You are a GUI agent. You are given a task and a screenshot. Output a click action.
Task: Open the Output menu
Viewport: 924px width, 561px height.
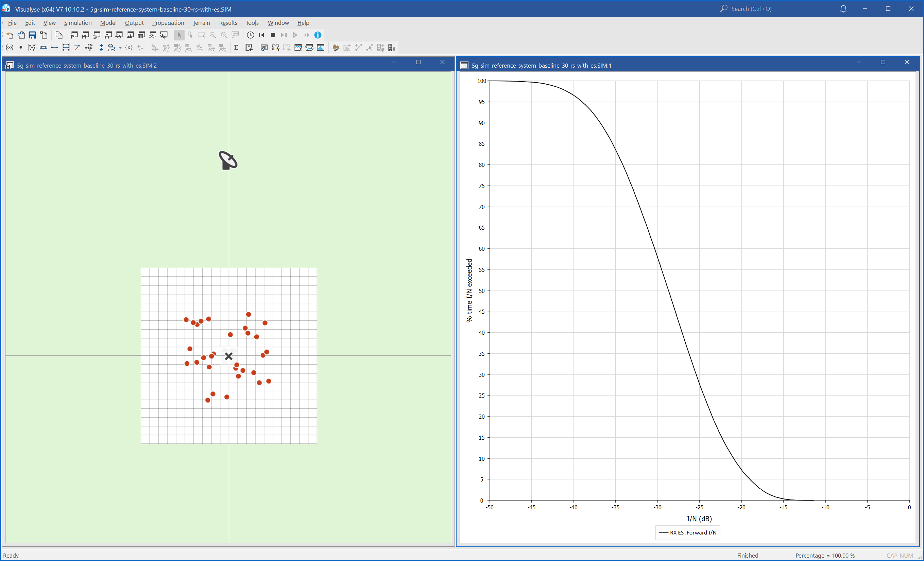(134, 23)
